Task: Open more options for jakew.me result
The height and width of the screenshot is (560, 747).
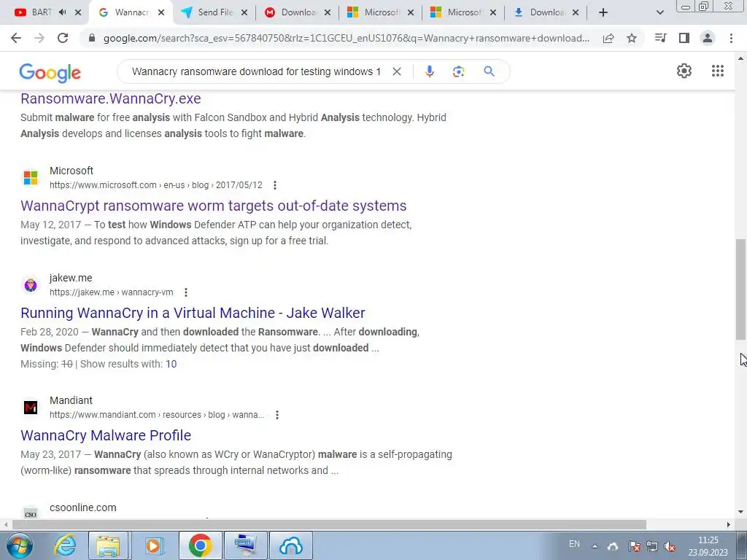Action: coord(186,292)
